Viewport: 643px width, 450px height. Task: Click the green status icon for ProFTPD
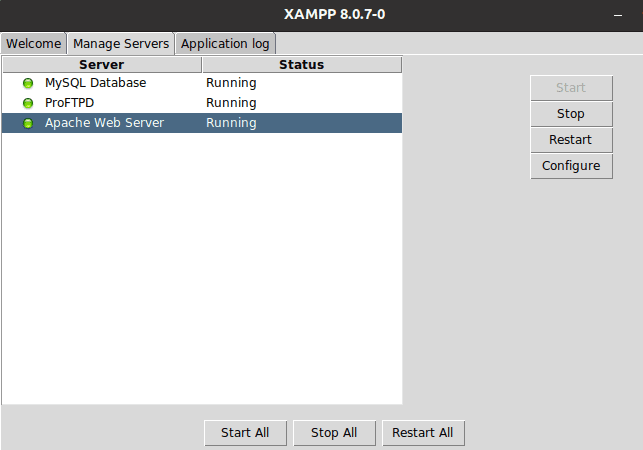28,103
